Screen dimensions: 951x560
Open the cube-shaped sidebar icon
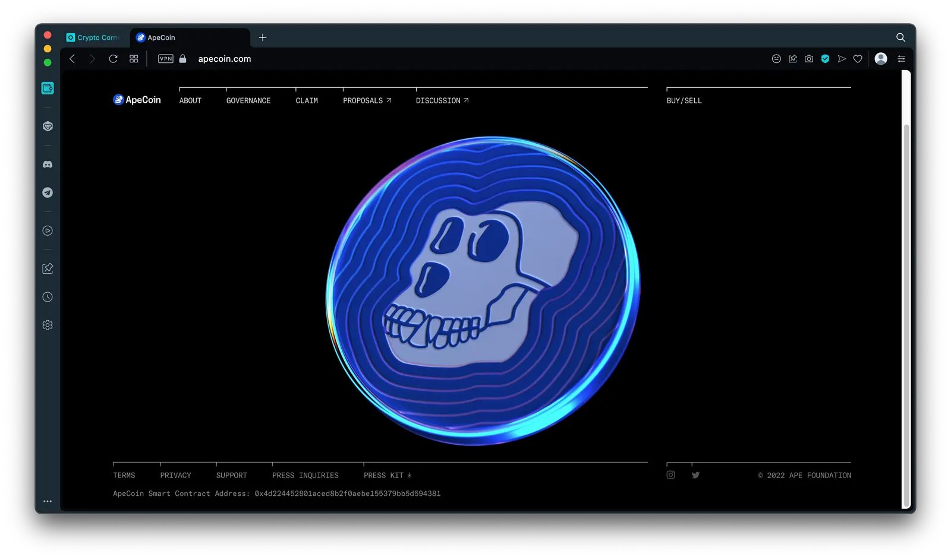point(48,126)
